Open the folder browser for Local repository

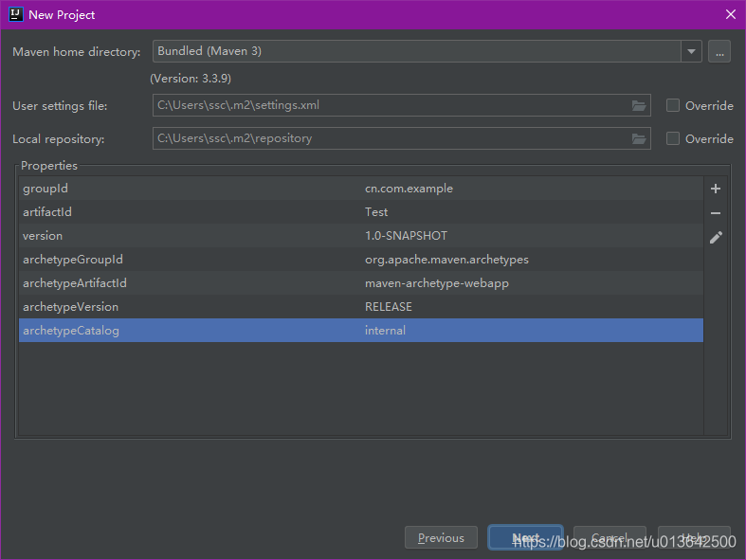click(x=639, y=139)
